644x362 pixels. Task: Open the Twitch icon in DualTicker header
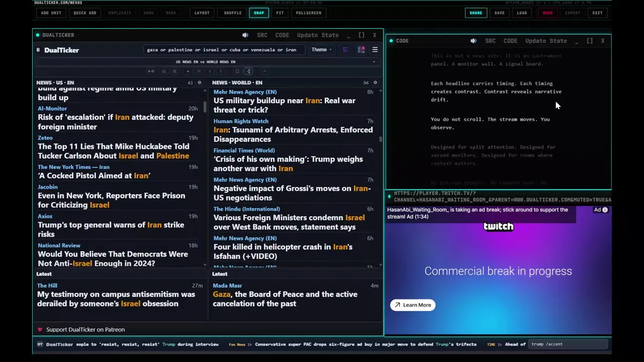coord(345,50)
